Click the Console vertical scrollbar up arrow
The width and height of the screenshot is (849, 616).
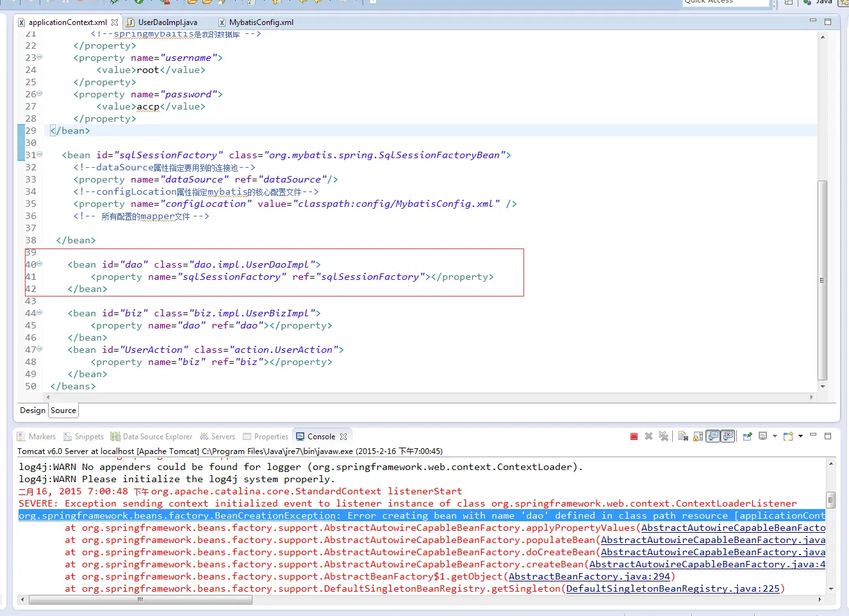pos(831,463)
